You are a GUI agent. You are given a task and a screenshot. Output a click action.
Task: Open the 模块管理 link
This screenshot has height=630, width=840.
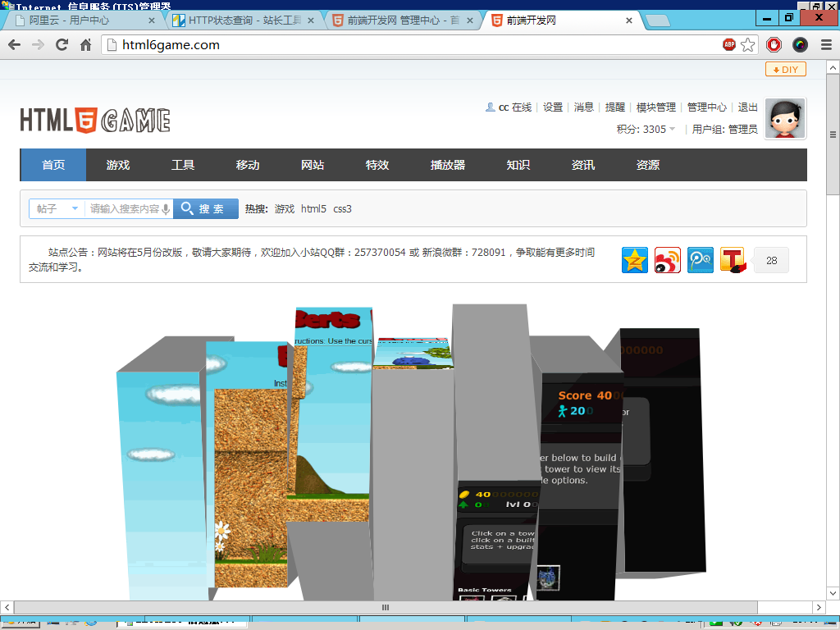pyautogui.click(x=656, y=107)
